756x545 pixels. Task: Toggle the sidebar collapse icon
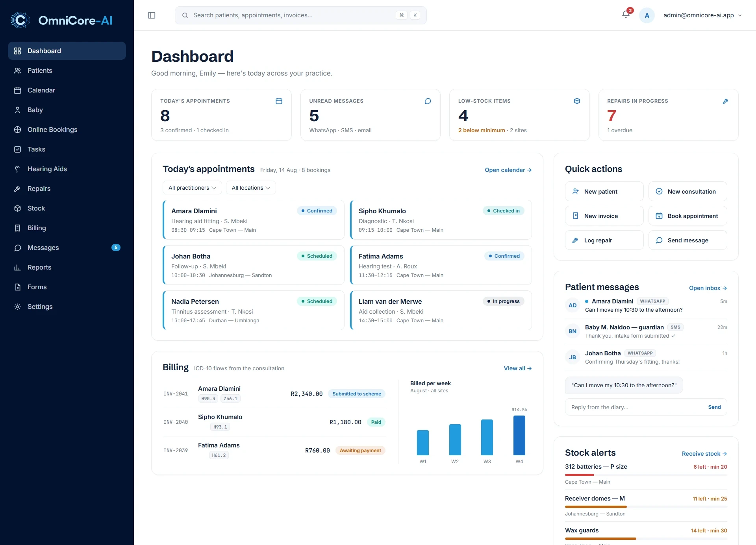(152, 15)
